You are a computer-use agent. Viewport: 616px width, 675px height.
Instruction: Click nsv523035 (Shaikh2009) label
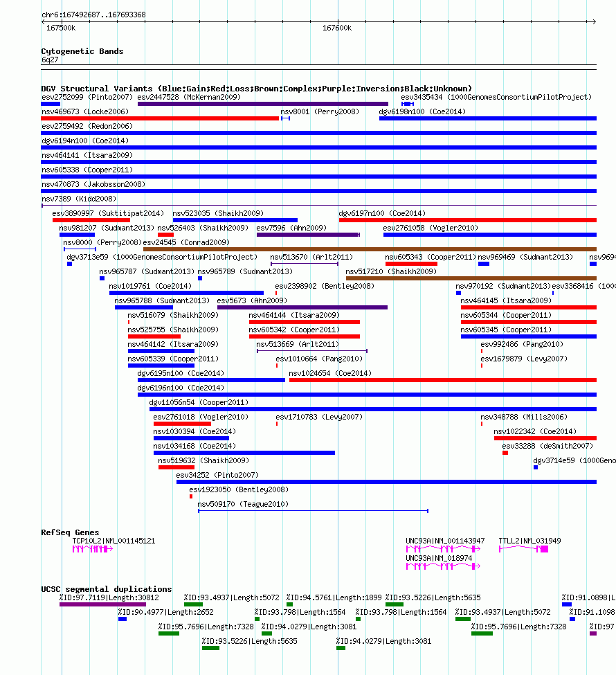click(x=218, y=213)
